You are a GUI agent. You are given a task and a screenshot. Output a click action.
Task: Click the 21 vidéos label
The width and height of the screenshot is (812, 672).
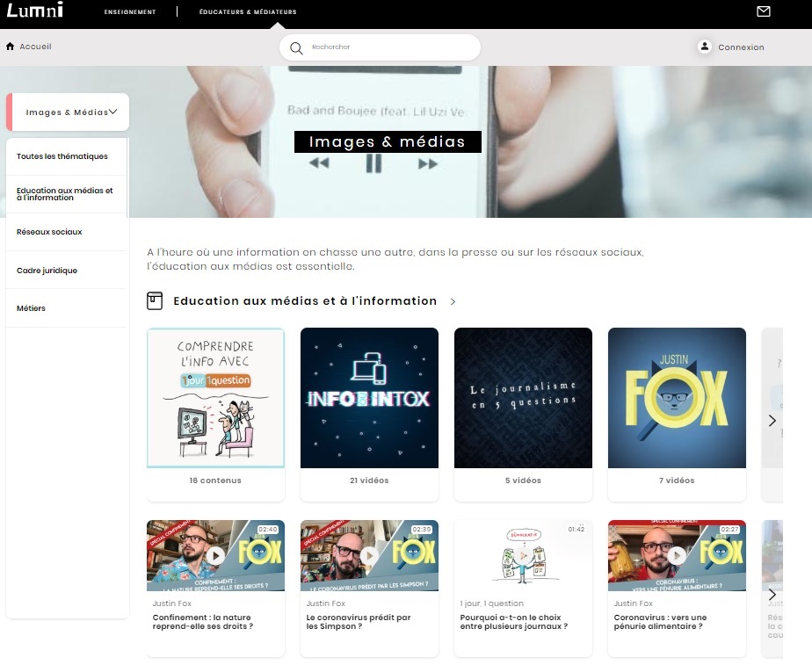(369, 481)
